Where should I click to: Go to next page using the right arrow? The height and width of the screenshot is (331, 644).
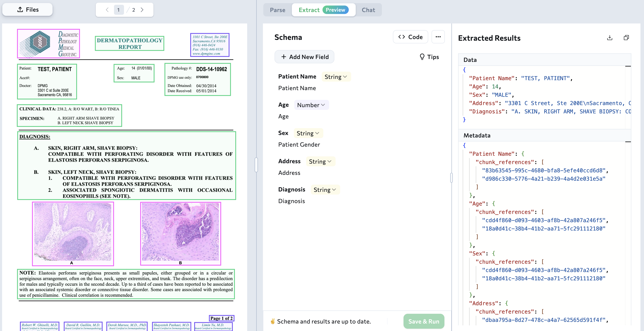[x=142, y=10]
